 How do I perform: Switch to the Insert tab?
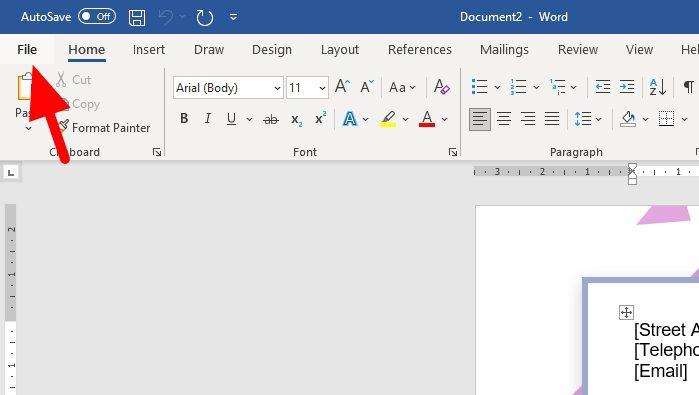coord(148,49)
